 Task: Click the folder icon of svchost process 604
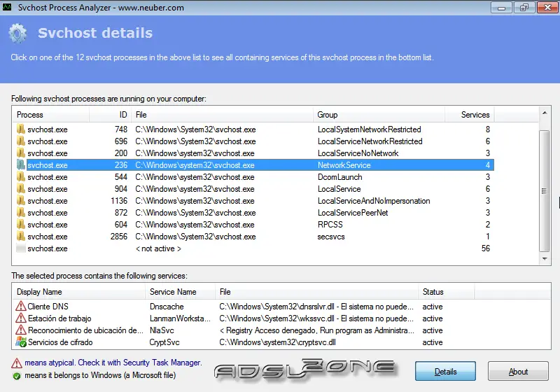pyautogui.click(x=21, y=224)
